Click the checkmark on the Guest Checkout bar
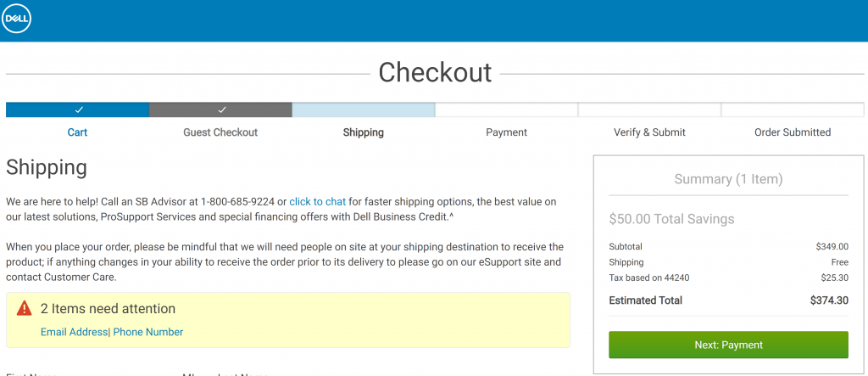This screenshot has height=376, width=868. 221,109
